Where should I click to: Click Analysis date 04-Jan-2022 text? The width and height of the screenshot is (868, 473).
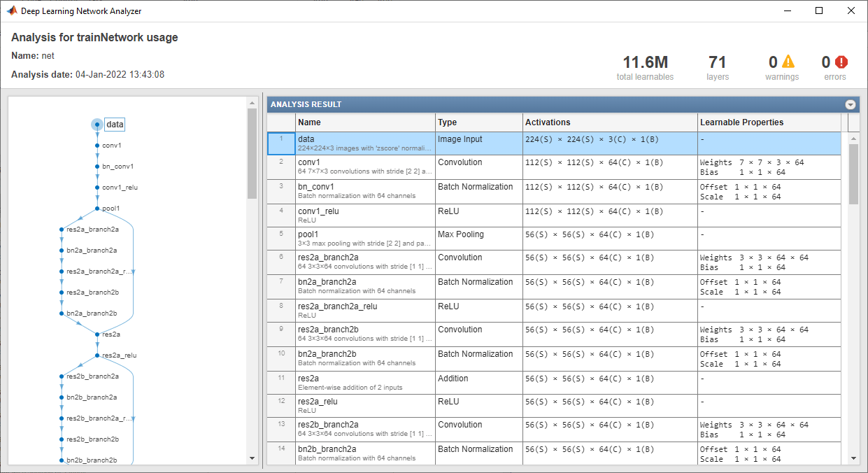point(88,74)
